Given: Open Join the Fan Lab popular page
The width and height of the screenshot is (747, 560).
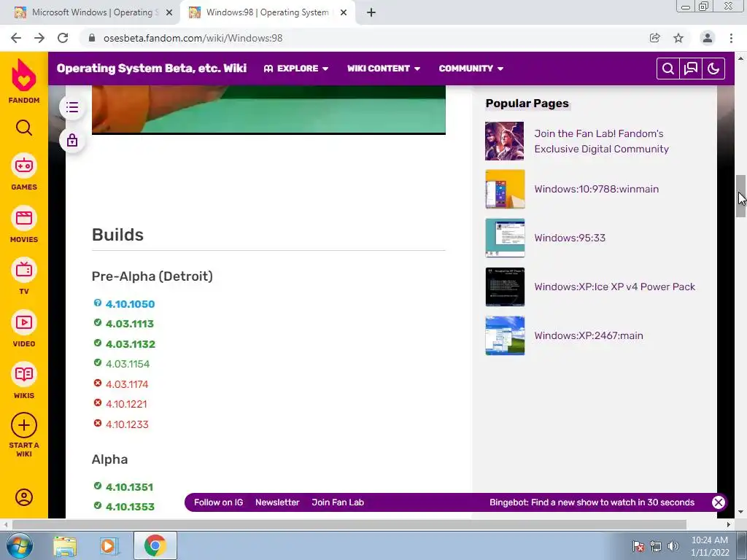Looking at the screenshot, I should [601, 141].
